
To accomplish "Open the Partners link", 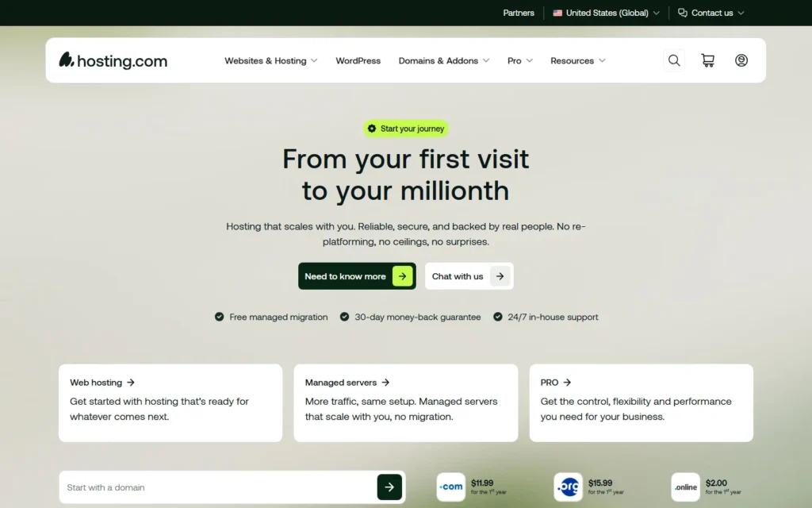I will coord(519,13).
